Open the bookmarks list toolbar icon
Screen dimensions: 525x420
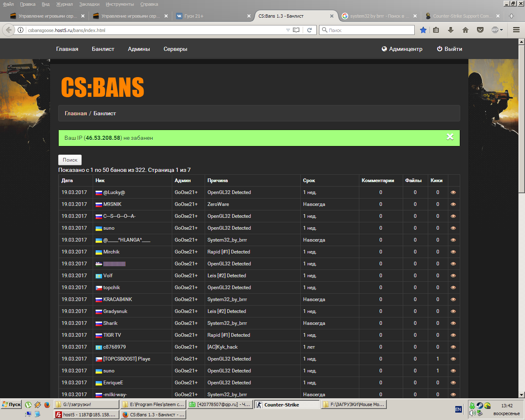pos(436,30)
